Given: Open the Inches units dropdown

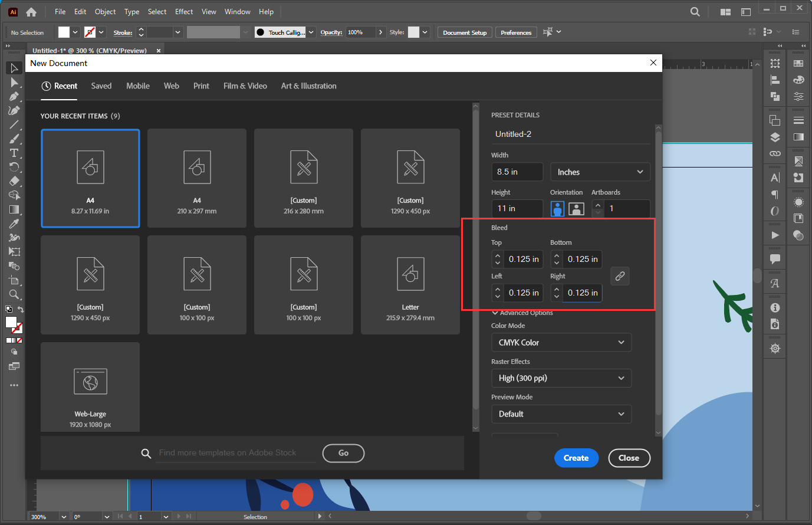Looking at the screenshot, I should coord(600,172).
